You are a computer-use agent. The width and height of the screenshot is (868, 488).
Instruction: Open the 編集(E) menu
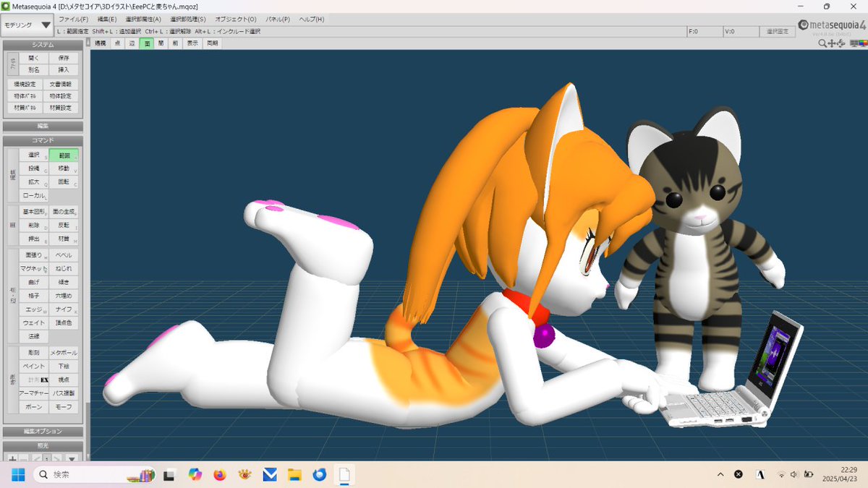[x=107, y=19]
